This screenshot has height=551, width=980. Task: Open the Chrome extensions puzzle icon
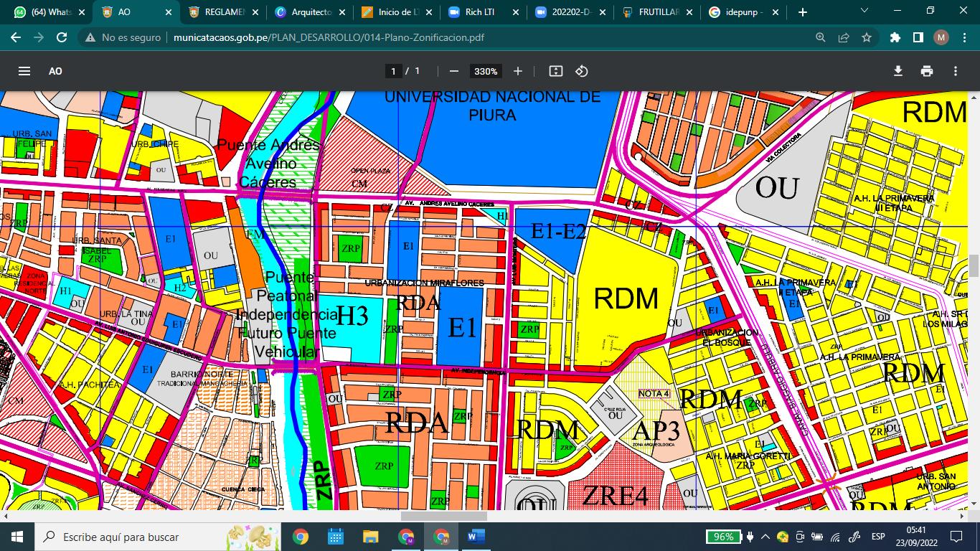click(895, 37)
